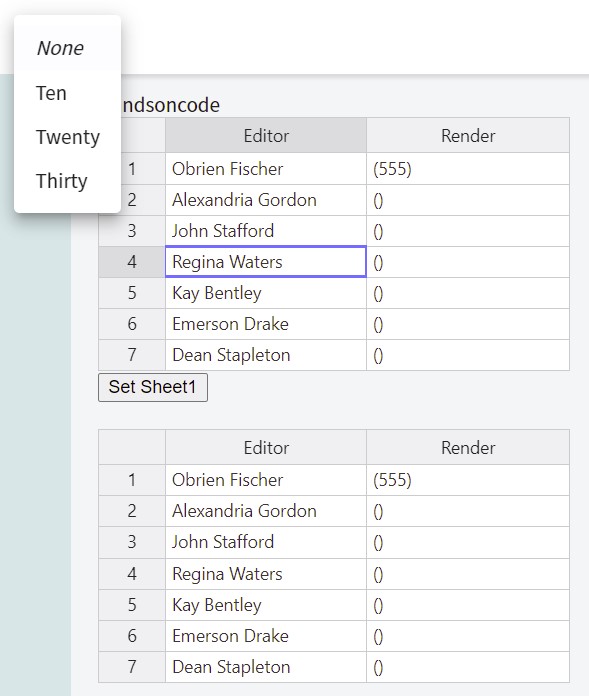The height and width of the screenshot is (696, 589).
Task: Click Kay Bentley cell in top table
Action: tap(266, 293)
